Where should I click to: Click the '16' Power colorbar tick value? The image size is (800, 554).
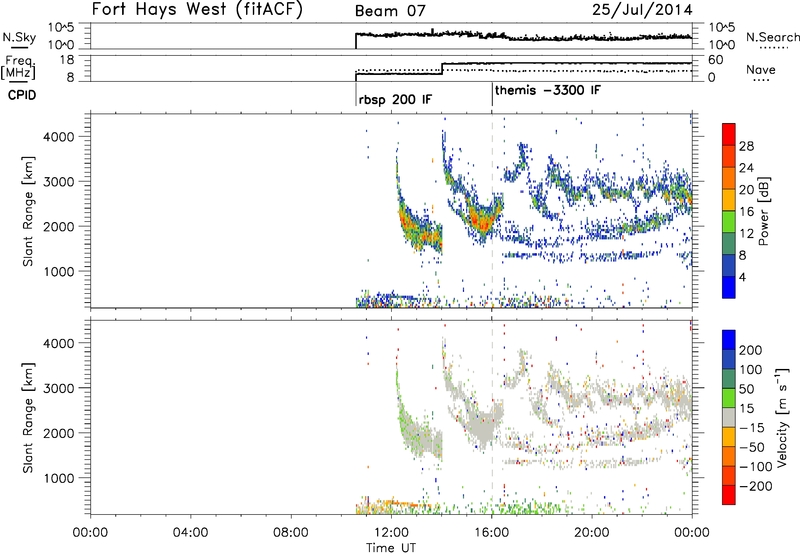point(746,212)
